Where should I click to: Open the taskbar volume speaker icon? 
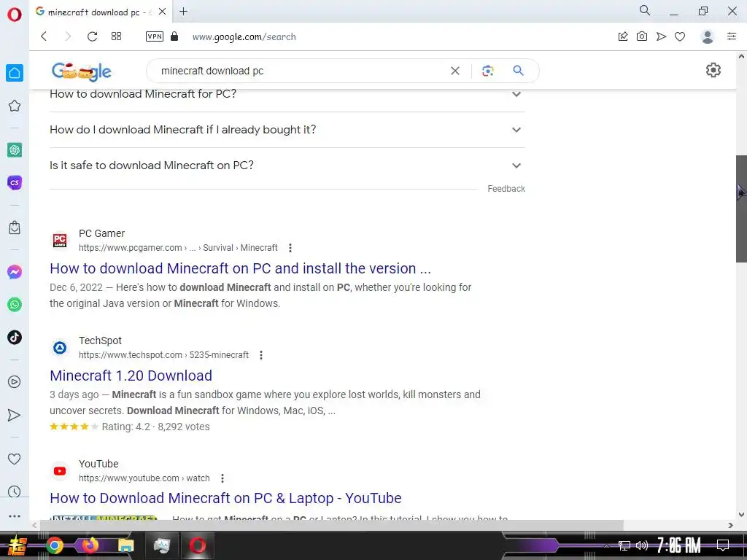pos(642,545)
